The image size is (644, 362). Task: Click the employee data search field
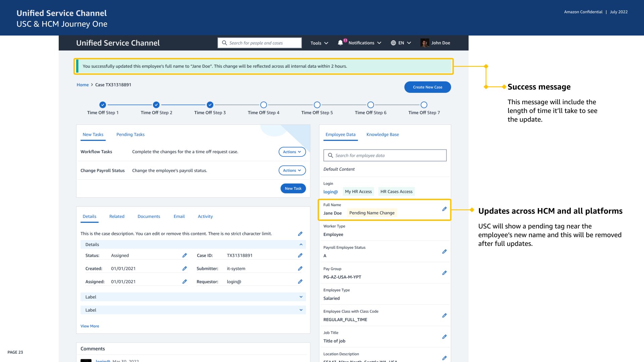pyautogui.click(x=385, y=156)
